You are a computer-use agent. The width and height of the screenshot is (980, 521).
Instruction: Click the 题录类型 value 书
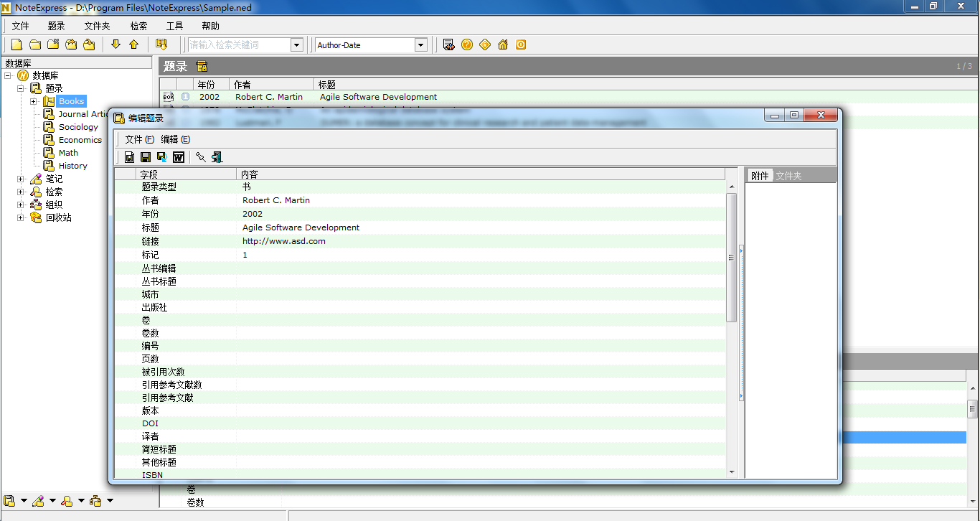point(247,187)
